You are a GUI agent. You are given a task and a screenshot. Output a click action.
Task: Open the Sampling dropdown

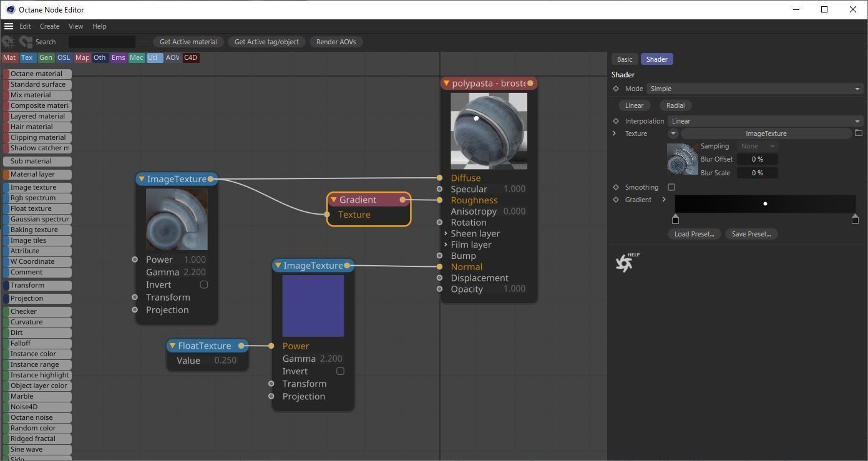[758, 146]
